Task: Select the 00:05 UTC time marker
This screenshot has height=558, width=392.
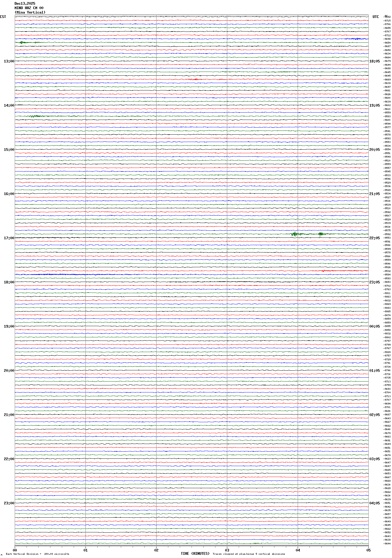Action: pos(374,326)
